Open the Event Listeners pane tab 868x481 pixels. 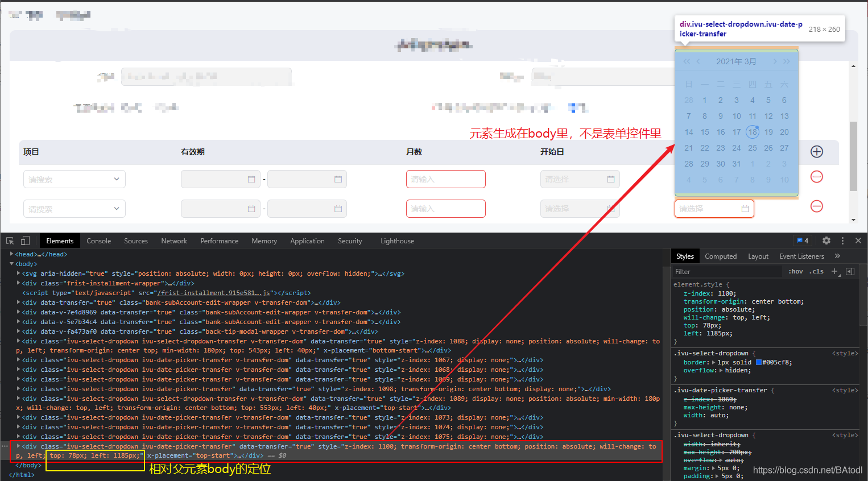(801, 256)
